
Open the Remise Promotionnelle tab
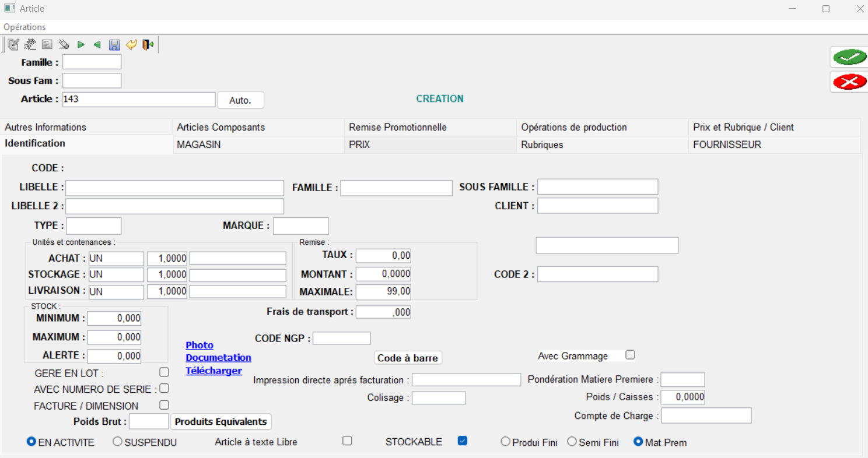click(430, 127)
